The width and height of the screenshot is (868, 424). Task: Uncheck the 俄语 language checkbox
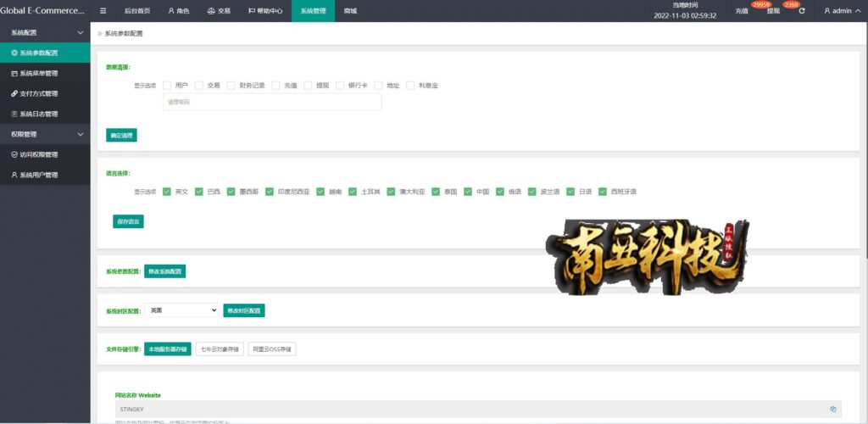tap(500, 192)
